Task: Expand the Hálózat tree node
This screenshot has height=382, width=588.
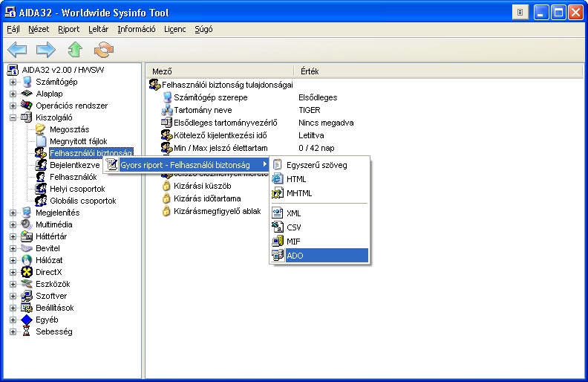Action: (13, 260)
